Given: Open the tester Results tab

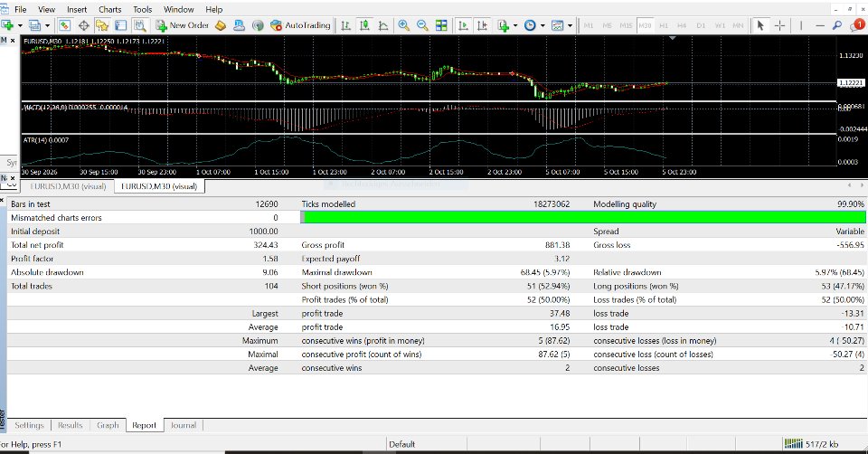Looking at the screenshot, I should (x=71, y=425).
